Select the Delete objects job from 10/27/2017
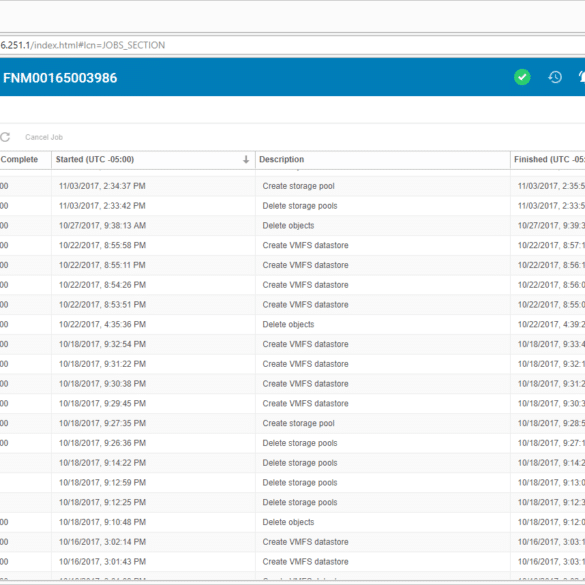Screen dimensions: 585x585 pyautogui.click(x=292, y=226)
